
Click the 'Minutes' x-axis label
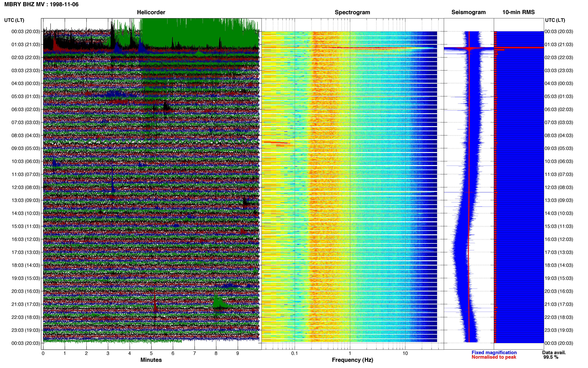tap(151, 360)
